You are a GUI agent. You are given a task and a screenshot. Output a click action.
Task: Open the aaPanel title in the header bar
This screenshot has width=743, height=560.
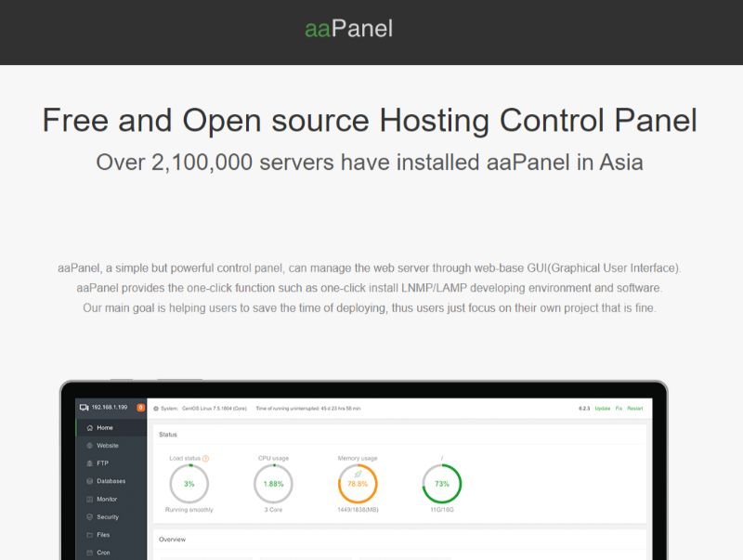[x=348, y=29]
